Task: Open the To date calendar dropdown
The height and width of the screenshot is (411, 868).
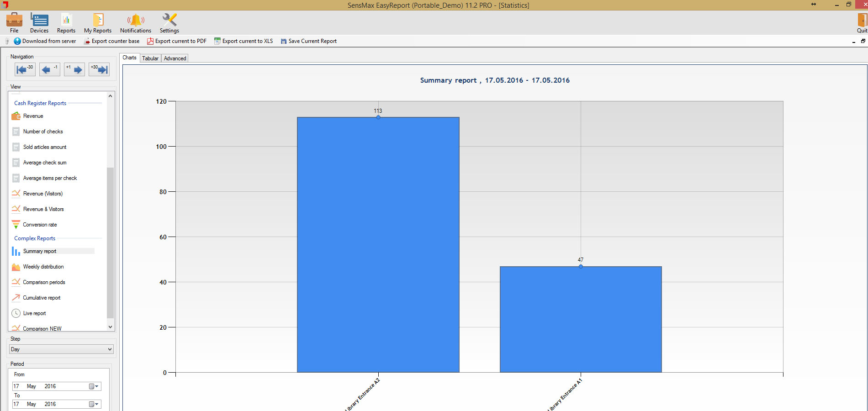Action: 94,404
